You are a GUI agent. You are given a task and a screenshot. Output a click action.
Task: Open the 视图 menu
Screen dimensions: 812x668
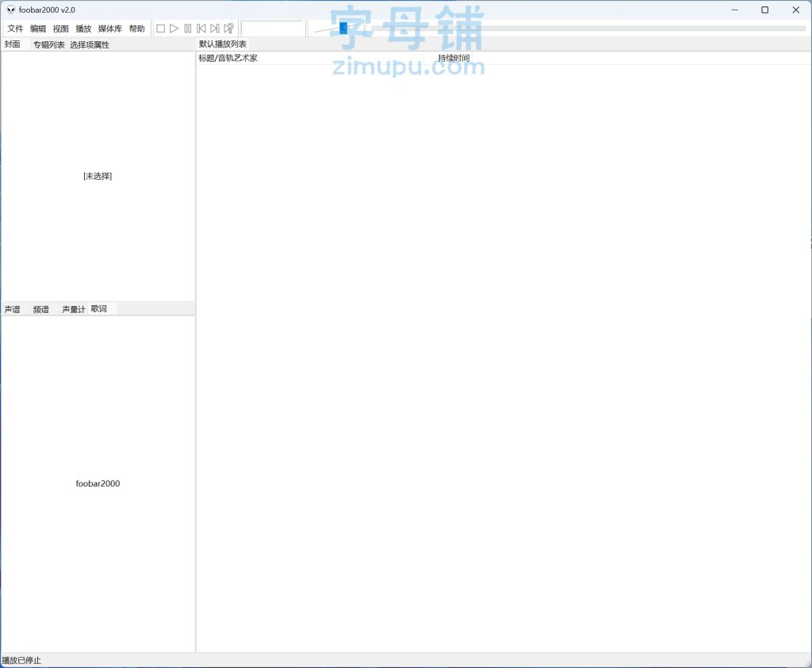pos(60,29)
